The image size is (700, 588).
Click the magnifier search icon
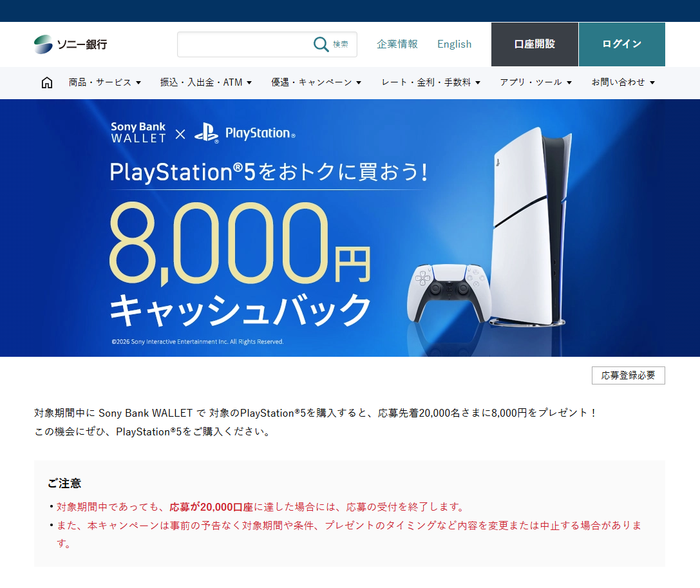pos(321,44)
